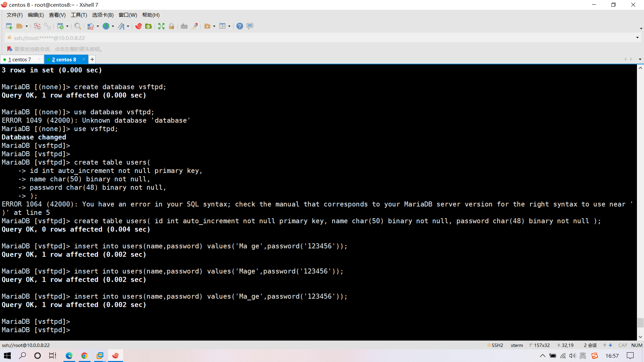Open the address bar history dropdown
Viewport: 644px width, 362px height.
[x=637, y=38]
